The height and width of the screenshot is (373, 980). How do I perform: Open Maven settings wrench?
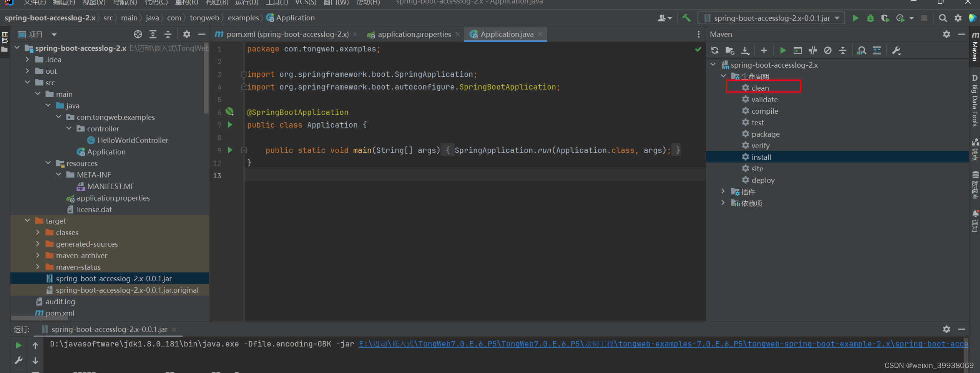(896, 50)
